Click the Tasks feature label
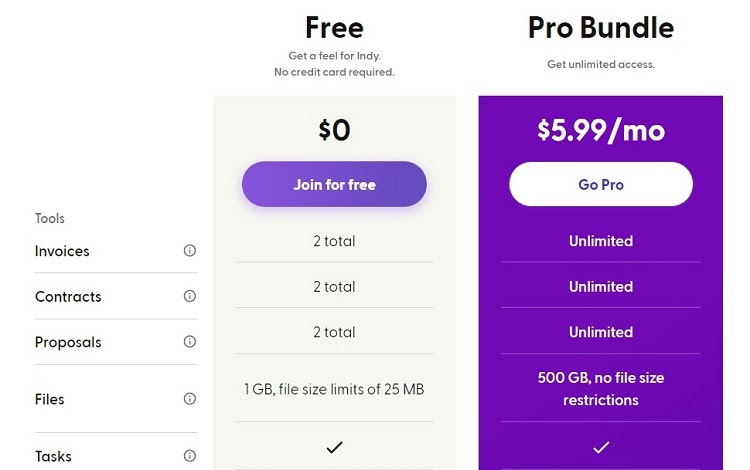The image size is (750, 470). (53, 456)
